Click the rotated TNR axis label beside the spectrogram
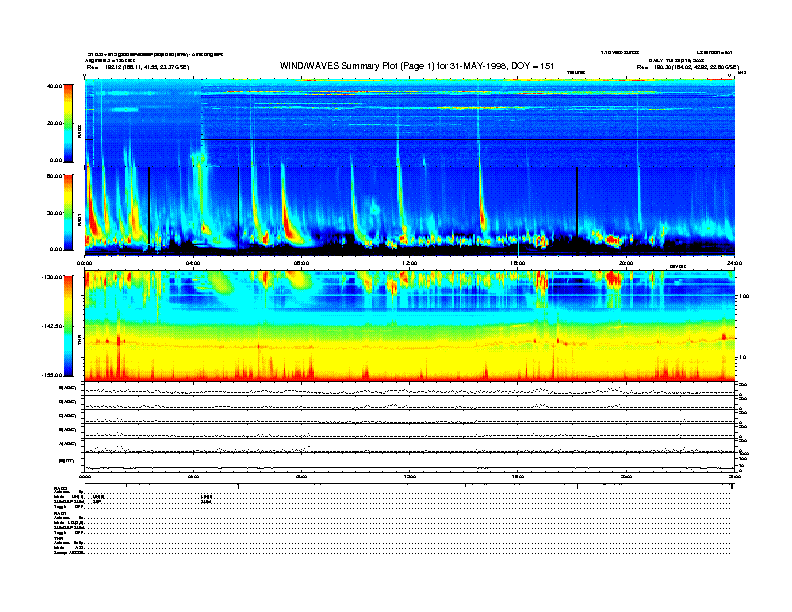 tap(79, 342)
